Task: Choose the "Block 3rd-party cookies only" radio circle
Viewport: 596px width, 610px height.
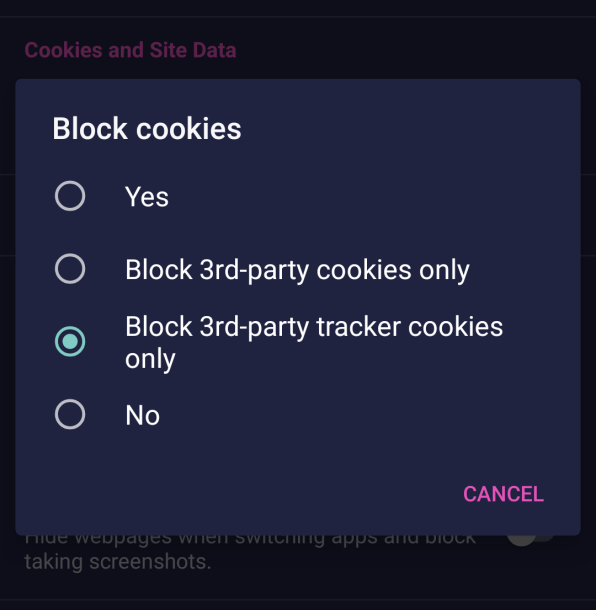Action: [x=70, y=268]
